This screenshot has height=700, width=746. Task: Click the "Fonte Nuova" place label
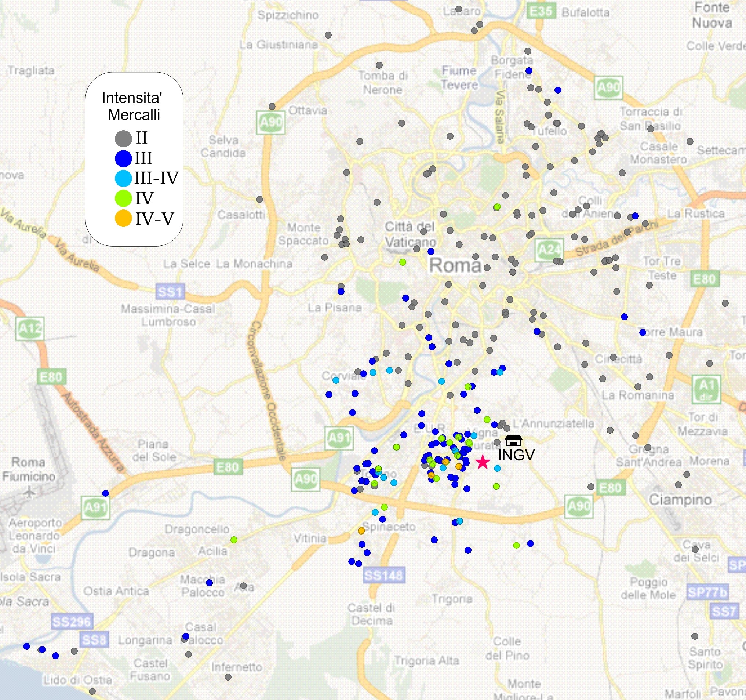tap(712, 15)
